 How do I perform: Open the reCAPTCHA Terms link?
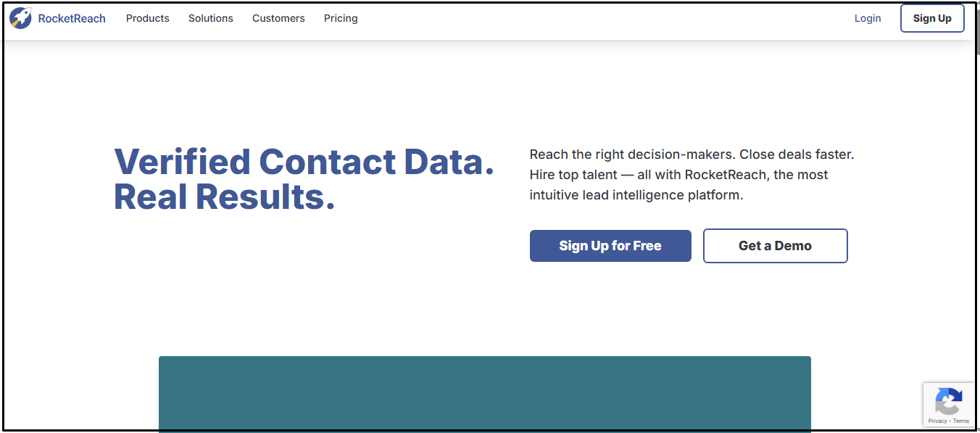click(x=961, y=421)
